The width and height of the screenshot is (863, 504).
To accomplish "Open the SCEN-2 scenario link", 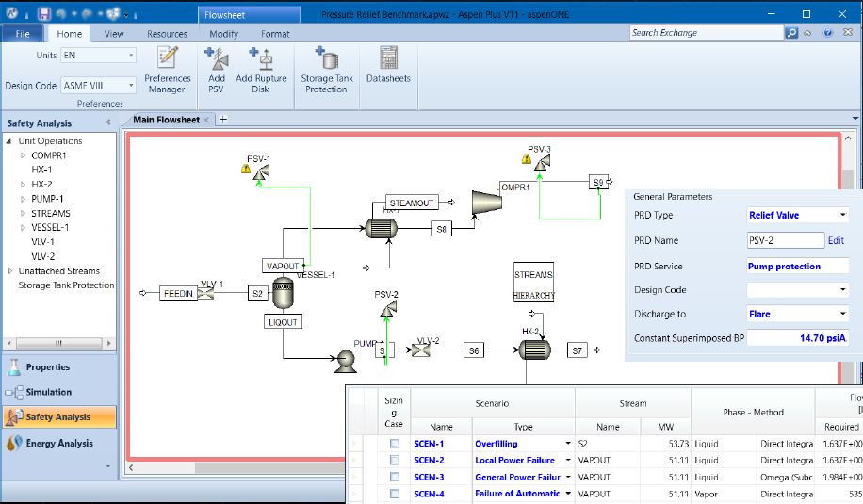I will [x=429, y=460].
